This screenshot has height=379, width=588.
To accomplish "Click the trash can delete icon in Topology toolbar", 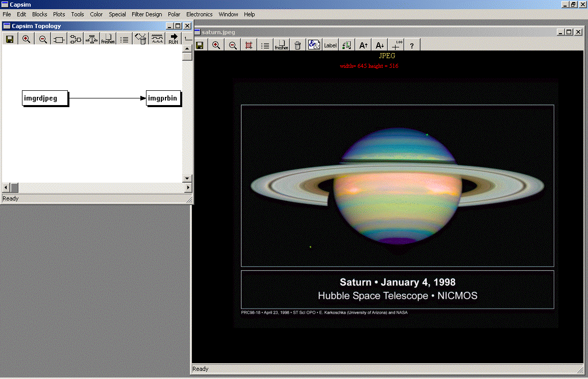I will click(x=141, y=39).
